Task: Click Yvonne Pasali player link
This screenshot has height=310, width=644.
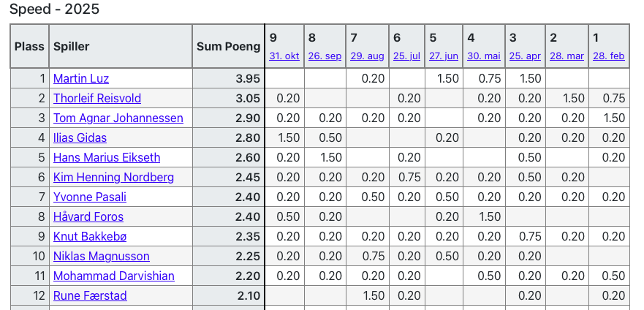Action: point(90,197)
